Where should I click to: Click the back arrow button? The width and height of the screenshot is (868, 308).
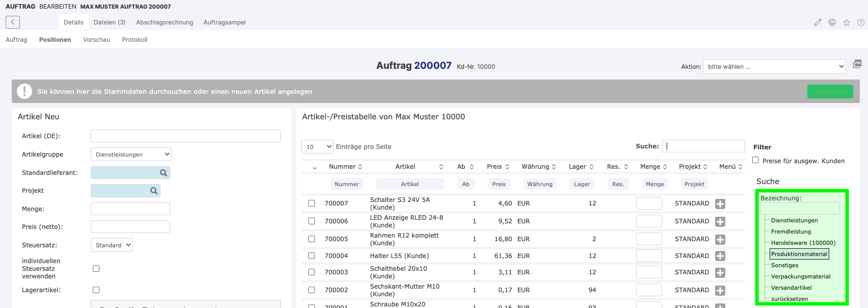pos(13,22)
